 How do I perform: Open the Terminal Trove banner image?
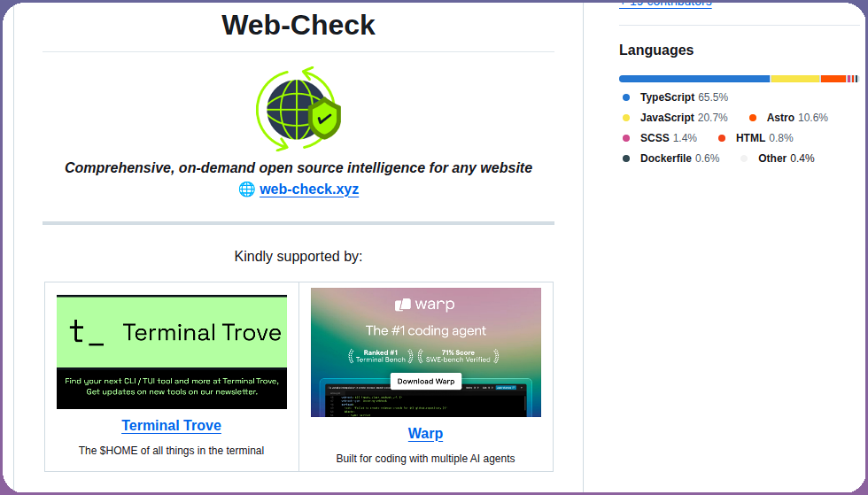tap(172, 352)
